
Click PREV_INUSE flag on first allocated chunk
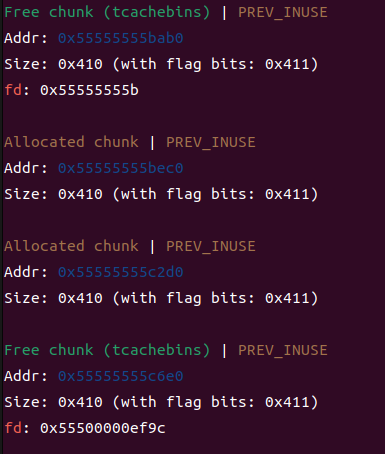pos(211,143)
